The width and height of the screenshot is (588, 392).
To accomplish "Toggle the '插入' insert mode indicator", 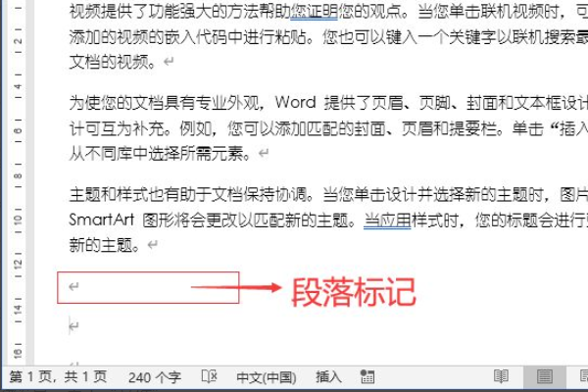I will 328,376.
